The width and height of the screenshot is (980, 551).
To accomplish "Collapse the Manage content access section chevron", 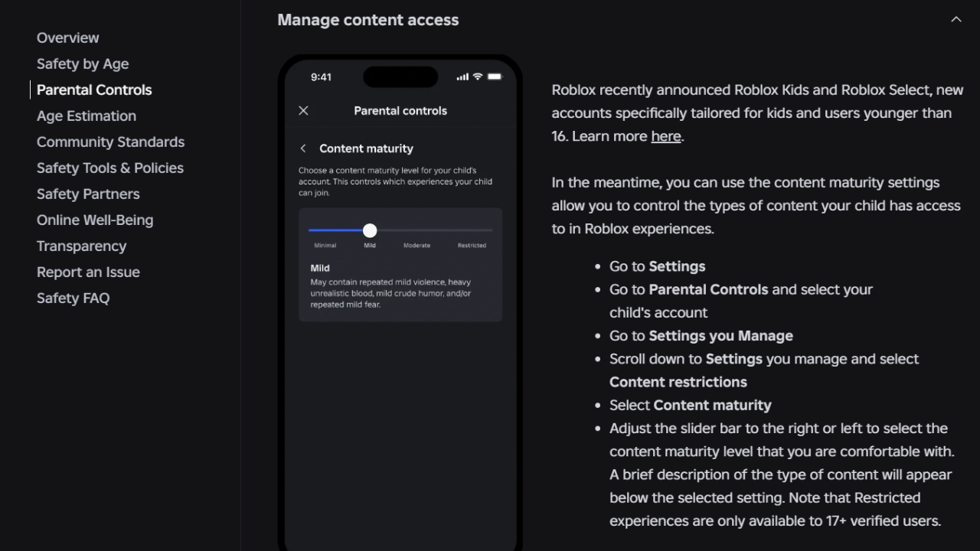I will [955, 20].
